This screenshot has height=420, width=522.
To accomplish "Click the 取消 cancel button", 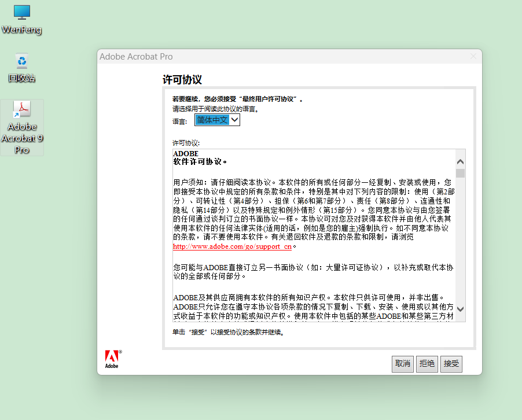I will (402, 363).
